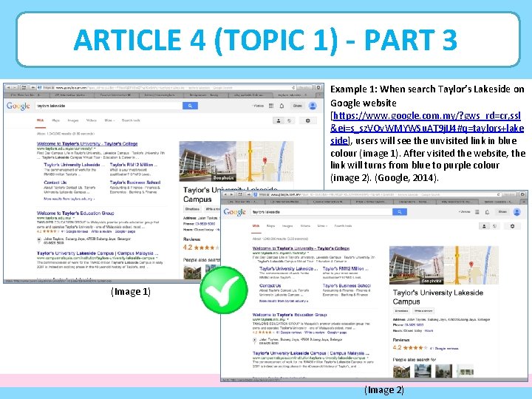Open the settings gear in Image 2

pos(512,226)
